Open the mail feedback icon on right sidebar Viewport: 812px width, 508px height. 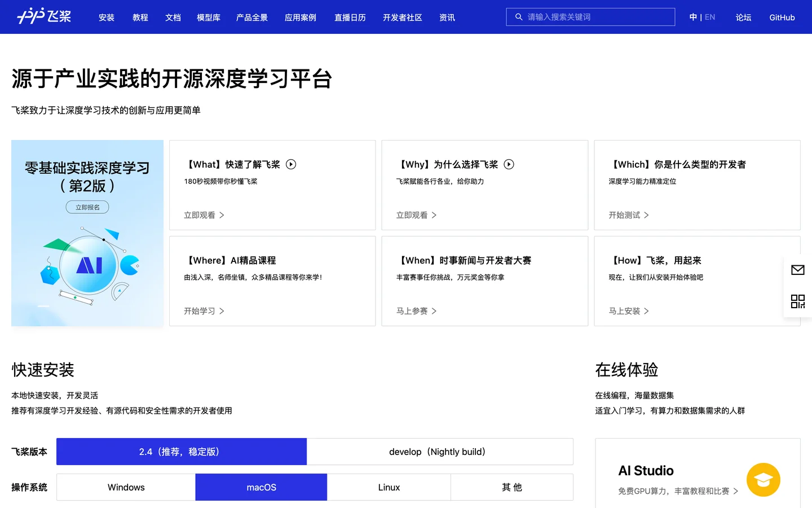pyautogui.click(x=798, y=270)
